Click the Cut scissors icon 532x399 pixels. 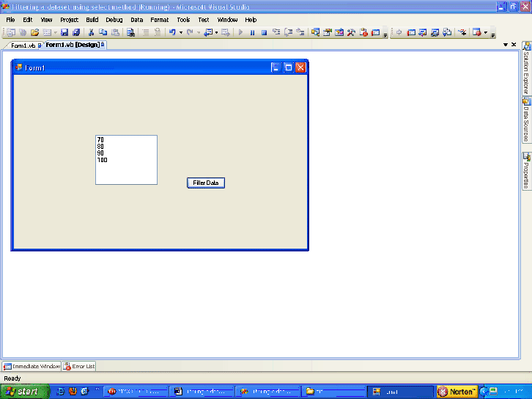(91, 32)
